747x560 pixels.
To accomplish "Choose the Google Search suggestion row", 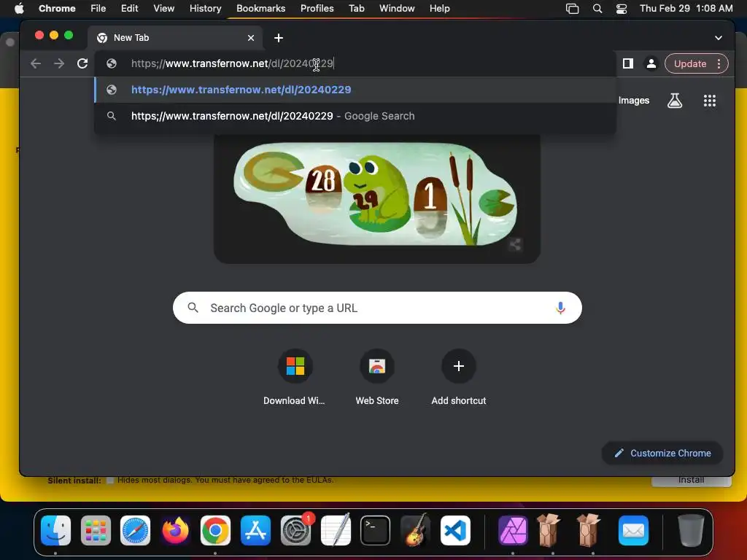I will [355, 116].
